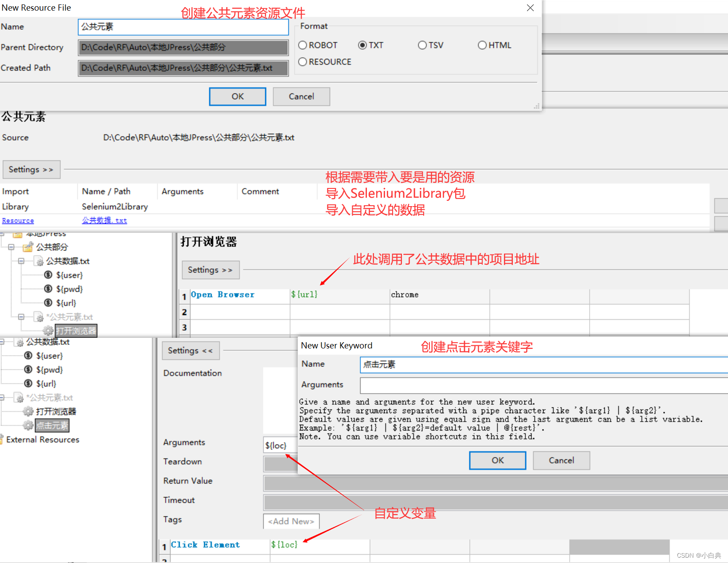
Task: Click the *公共元素.txt file icon under 公共部分
Action: [39, 317]
